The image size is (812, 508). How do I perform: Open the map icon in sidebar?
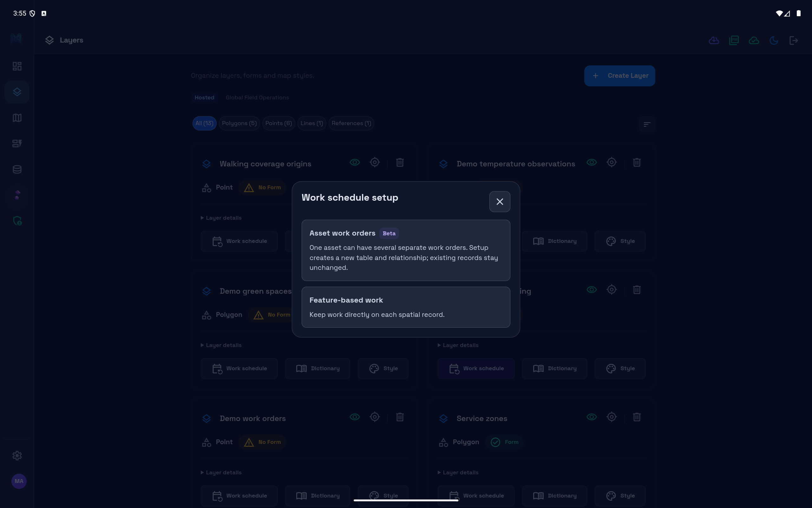click(x=17, y=117)
